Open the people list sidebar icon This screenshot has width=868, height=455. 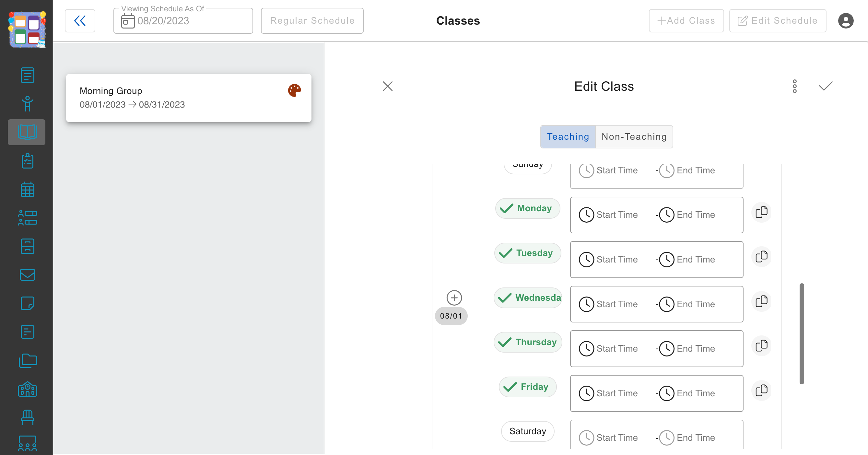[27, 218]
